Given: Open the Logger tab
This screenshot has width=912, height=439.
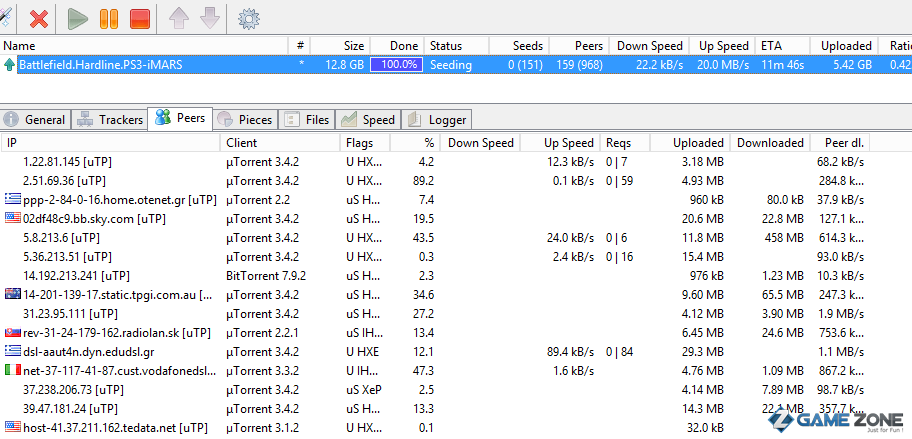Looking at the screenshot, I should (437, 119).
